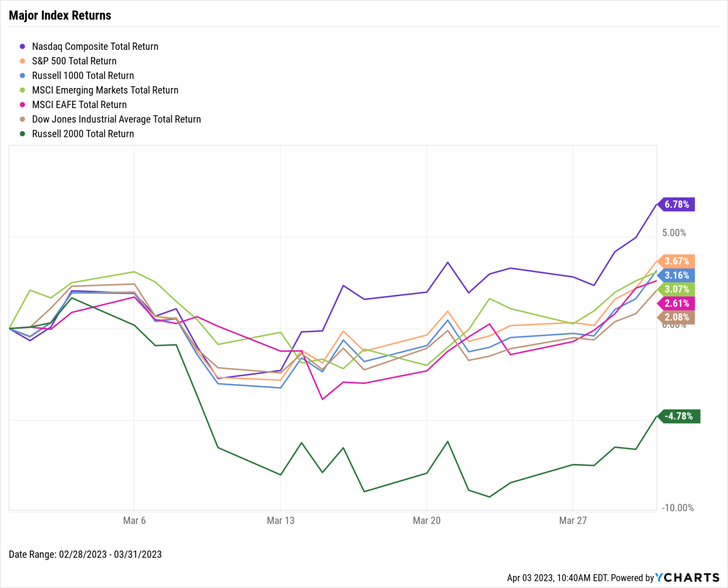Open the Date Range selector
The width and height of the screenshot is (728, 588).
[x=85, y=554]
